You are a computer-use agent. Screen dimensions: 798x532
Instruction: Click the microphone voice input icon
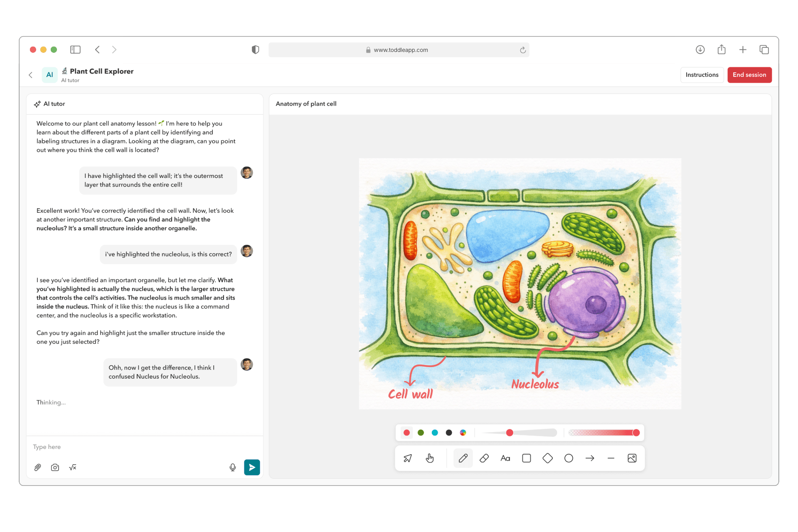click(x=233, y=467)
